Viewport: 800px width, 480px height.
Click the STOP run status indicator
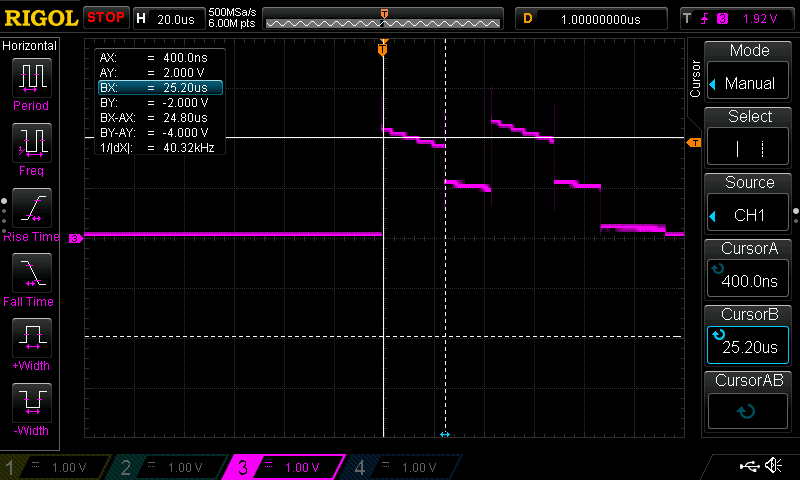(x=106, y=18)
